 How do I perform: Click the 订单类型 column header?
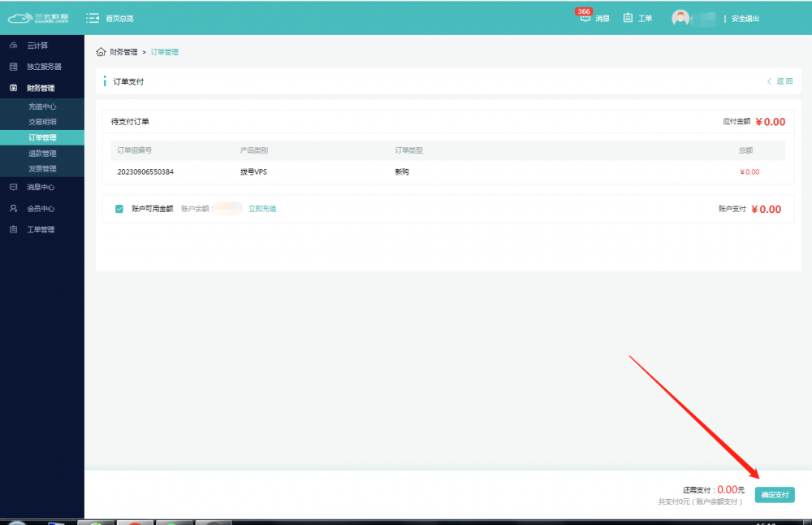pyautogui.click(x=409, y=150)
